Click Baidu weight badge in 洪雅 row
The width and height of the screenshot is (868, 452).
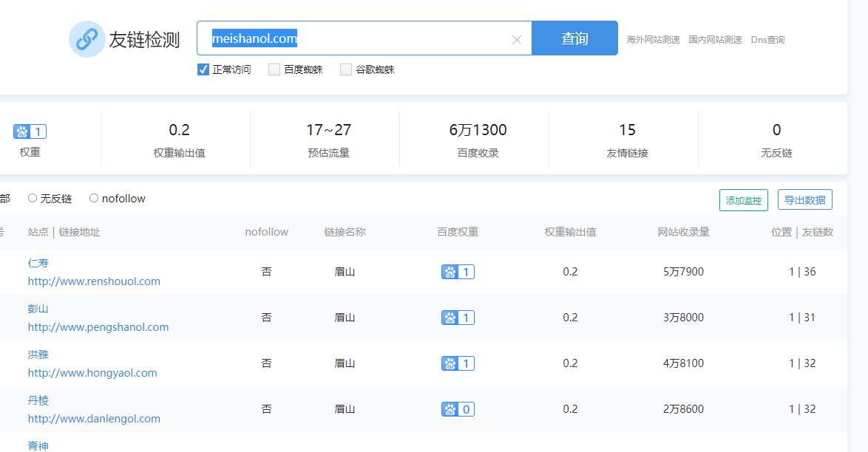point(458,363)
